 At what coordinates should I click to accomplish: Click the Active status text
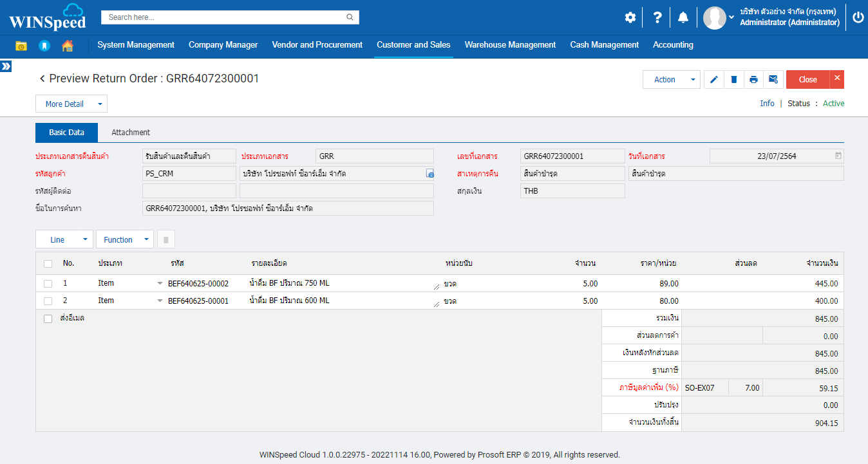[833, 104]
